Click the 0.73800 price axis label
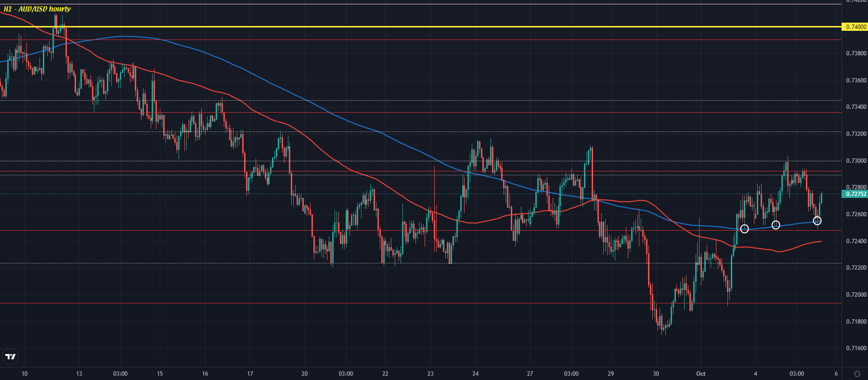Screen dimensions: 868x380 click(856, 53)
